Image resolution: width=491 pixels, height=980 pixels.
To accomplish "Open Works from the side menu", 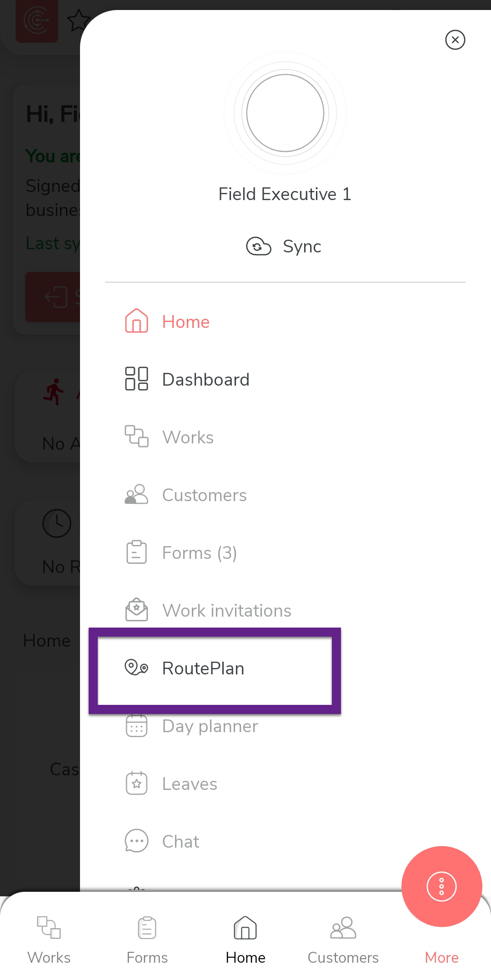I will pyautogui.click(x=187, y=437).
